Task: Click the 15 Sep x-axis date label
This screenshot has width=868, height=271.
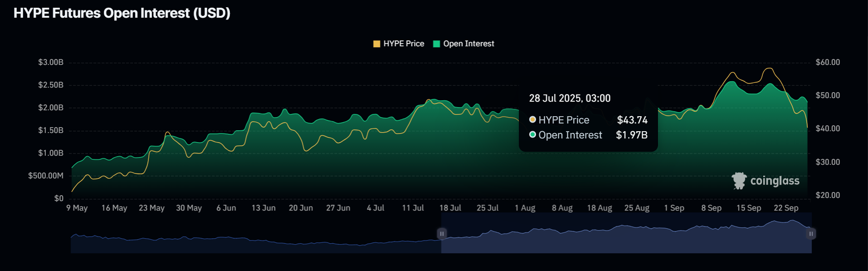Action: point(749,208)
